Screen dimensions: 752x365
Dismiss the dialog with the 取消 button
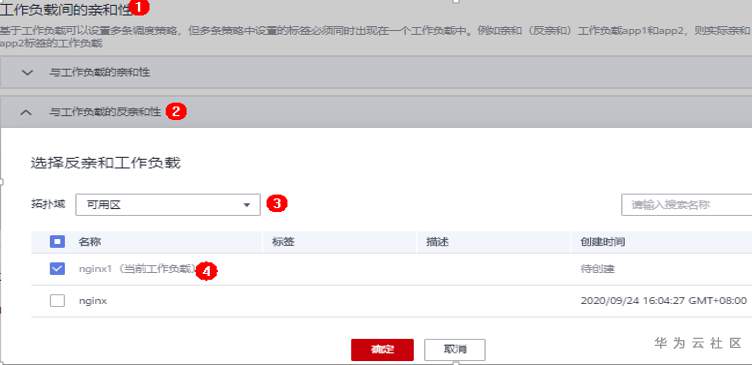[x=455, y=350]
